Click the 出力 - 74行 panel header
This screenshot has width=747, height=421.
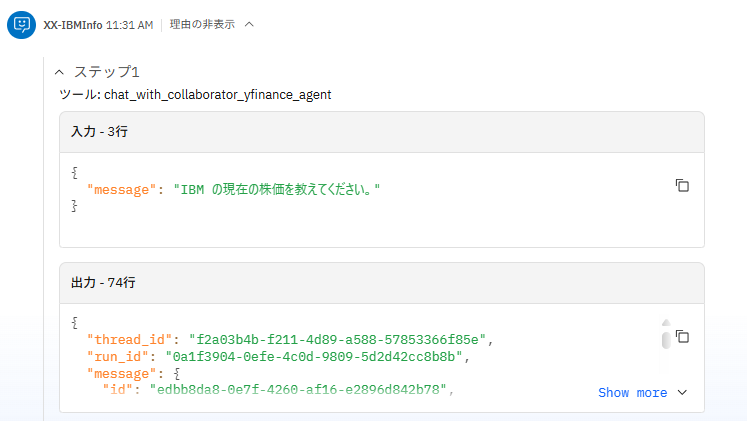pos(103,283)
